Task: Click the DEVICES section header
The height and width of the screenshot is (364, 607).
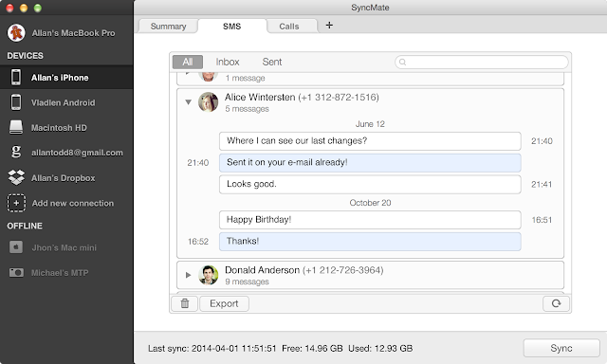Action: (26, 56)
